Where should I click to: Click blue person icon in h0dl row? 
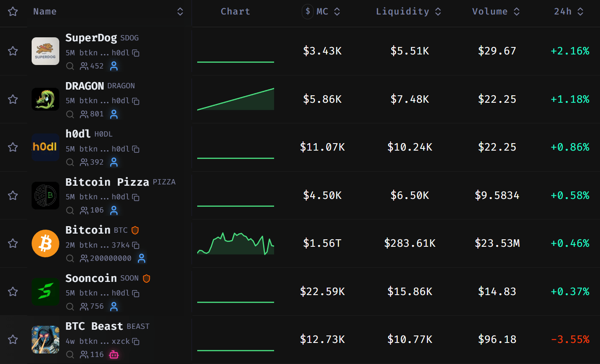(114, 162)
